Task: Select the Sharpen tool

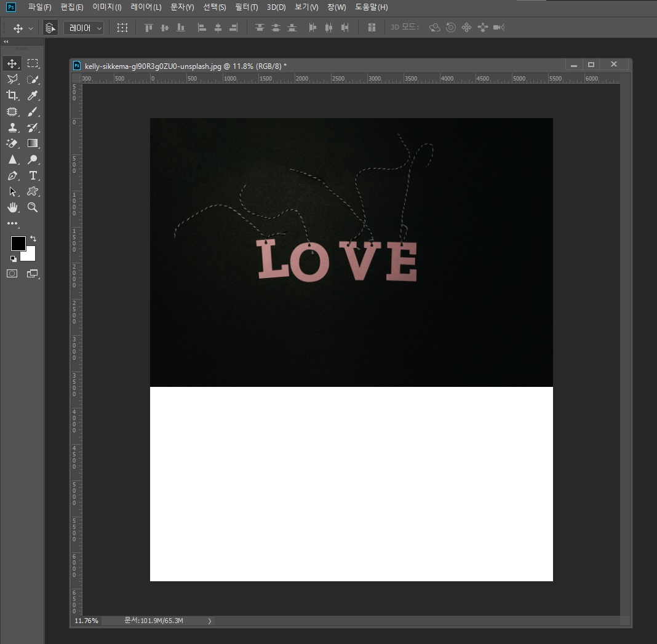Action: point(12,159)
